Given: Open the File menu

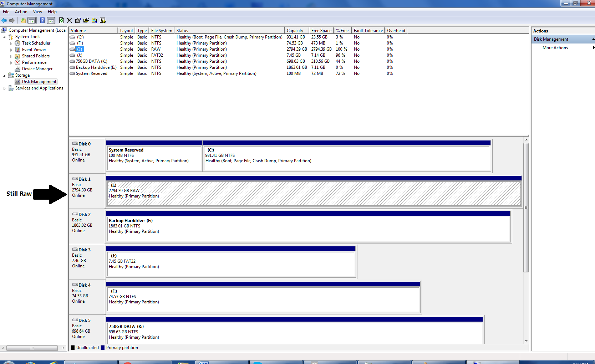Looking at the screenshot, I should point(6,12).
